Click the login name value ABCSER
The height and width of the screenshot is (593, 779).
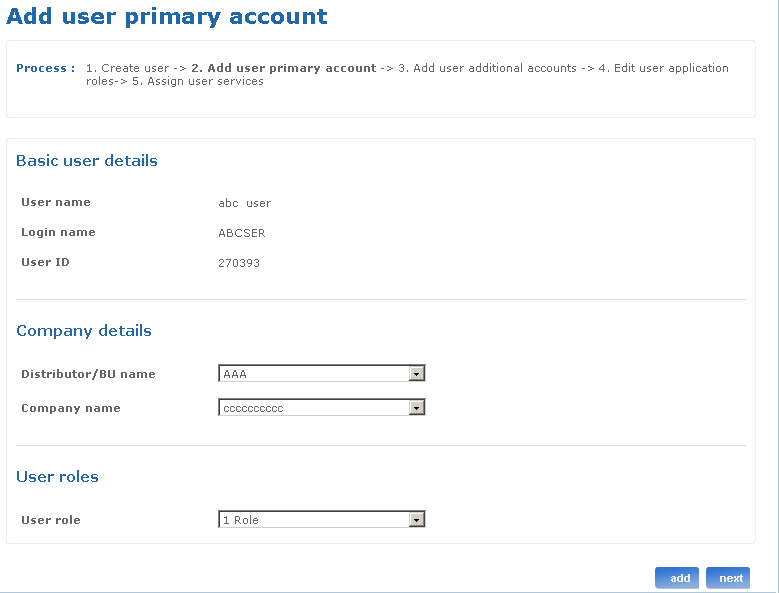pos(242,233)
